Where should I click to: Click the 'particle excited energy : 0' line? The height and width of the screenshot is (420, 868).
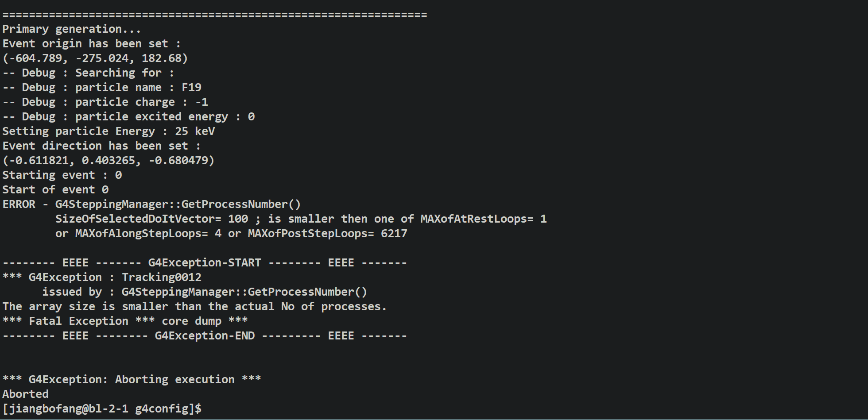tap(128, 116)
